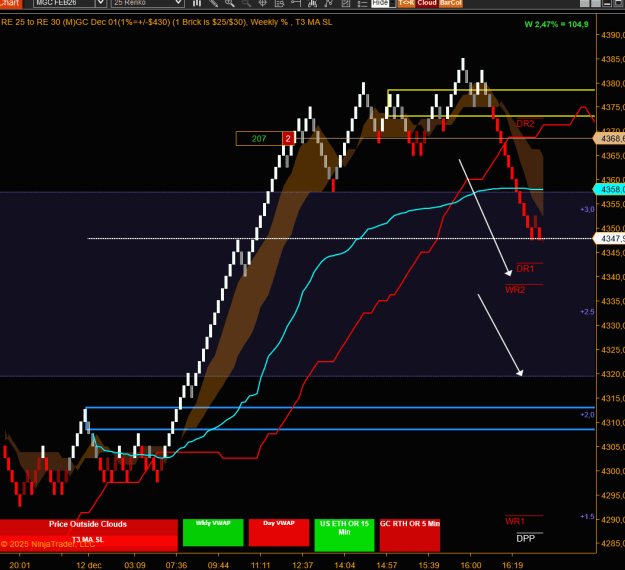Open the chart properties icon
This screenshot has height=570, width=625.
[x=345, y=3]
